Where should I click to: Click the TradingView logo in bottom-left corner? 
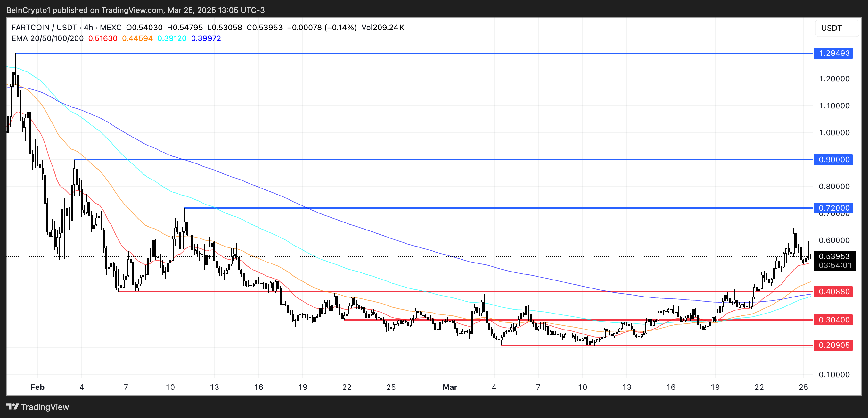(37, 407)
